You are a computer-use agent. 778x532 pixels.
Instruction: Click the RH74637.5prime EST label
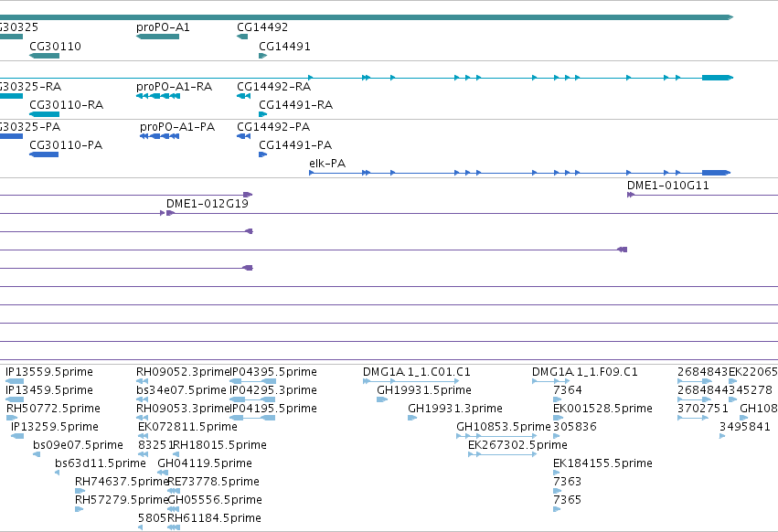[123, 482]
